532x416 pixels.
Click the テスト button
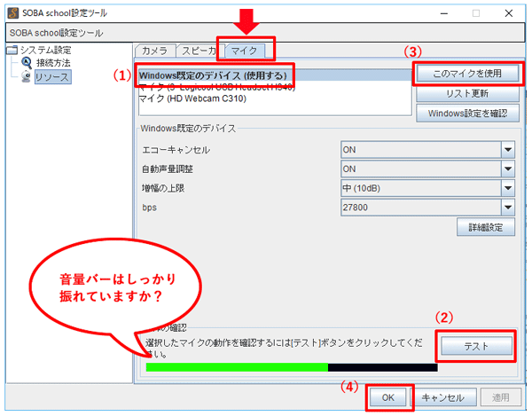[477, 347]
